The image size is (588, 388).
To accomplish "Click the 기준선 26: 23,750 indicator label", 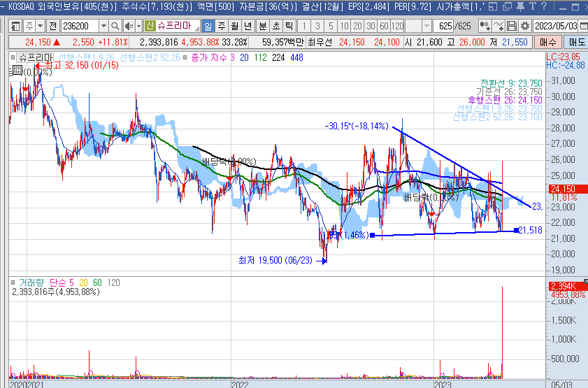I will coord(509,92).
